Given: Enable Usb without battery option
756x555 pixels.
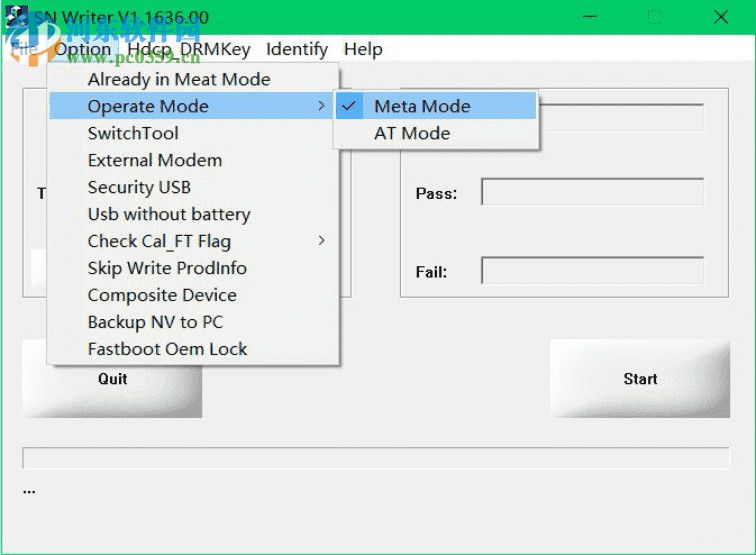Looking at the screenshot, I should pyautogui.click(x=192, y=214).
